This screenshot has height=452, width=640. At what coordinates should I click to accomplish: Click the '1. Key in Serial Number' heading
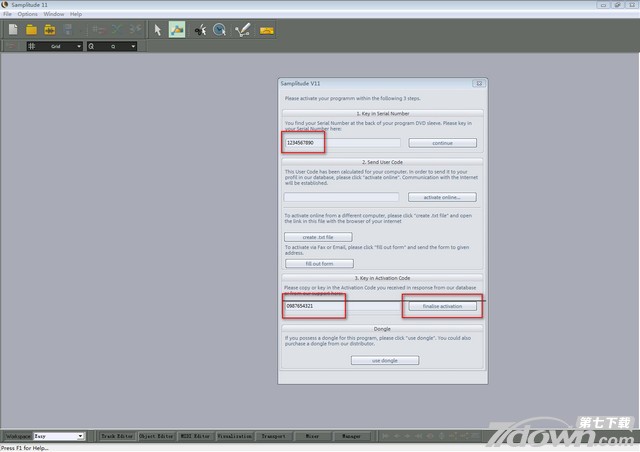(x=383, y=114)
